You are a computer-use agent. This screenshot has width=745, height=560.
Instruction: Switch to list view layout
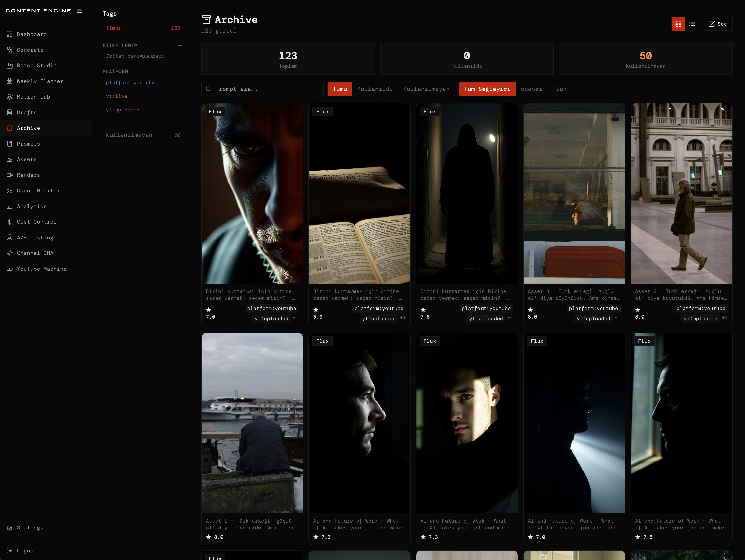coord(692,24)
